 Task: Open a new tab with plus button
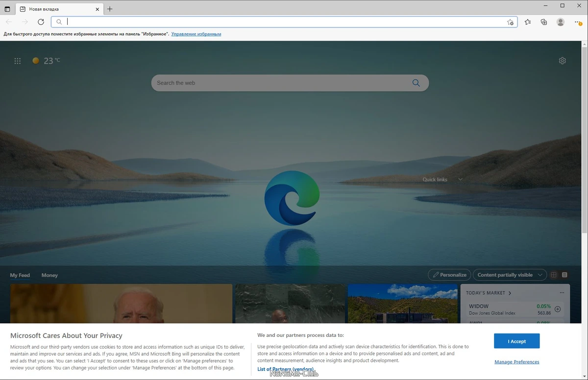[x=110, y=9]
